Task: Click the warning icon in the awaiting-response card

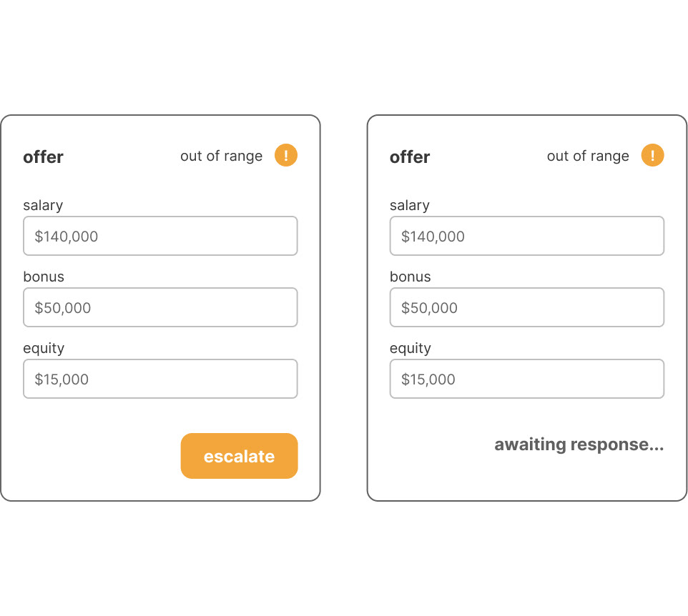Action: click(652, 155)
